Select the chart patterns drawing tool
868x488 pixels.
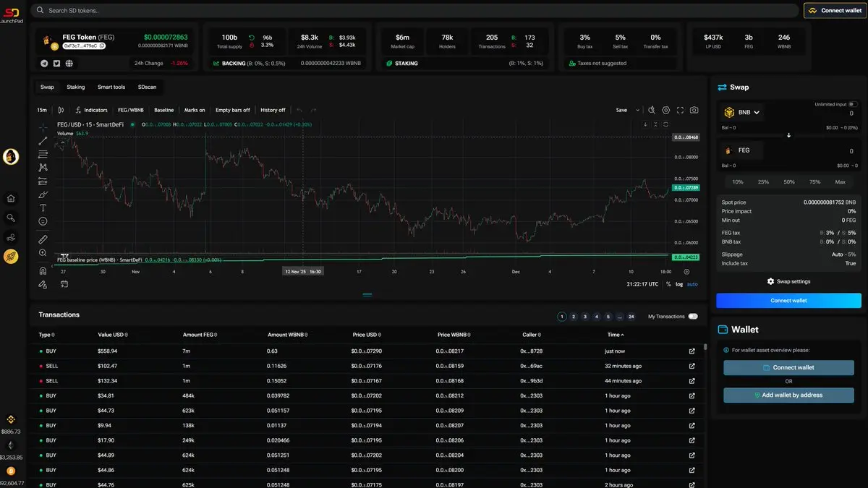click(43, 167)
